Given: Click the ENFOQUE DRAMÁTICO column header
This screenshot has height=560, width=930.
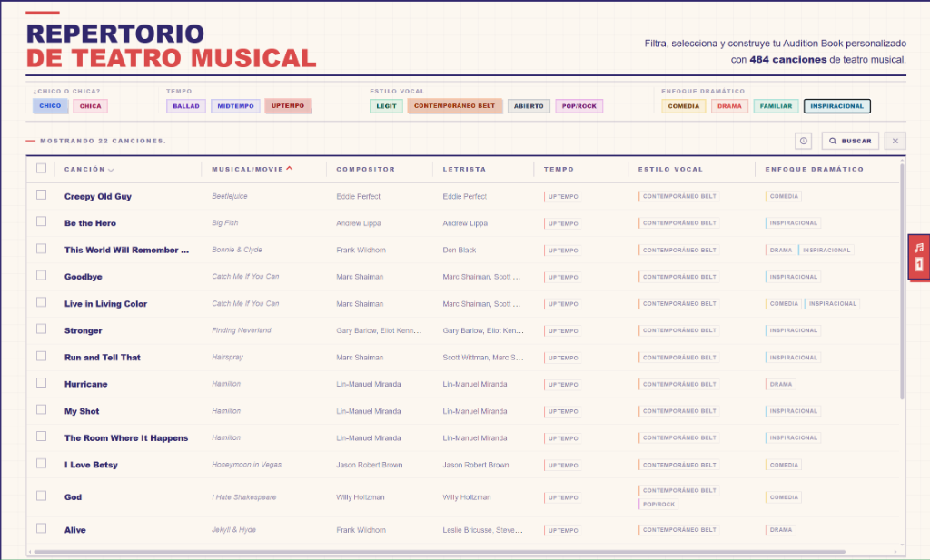Looking at the screenshot, I should (x=815, y=170).
